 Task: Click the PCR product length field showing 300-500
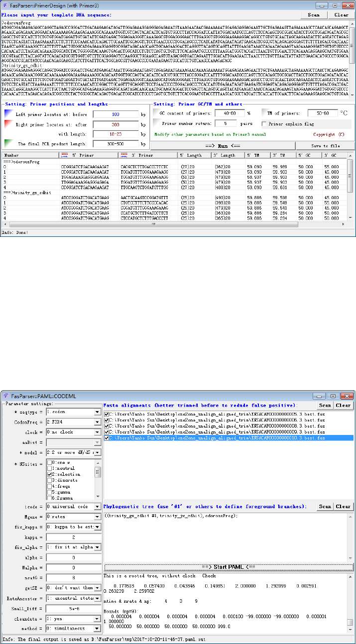coord(116,143)
